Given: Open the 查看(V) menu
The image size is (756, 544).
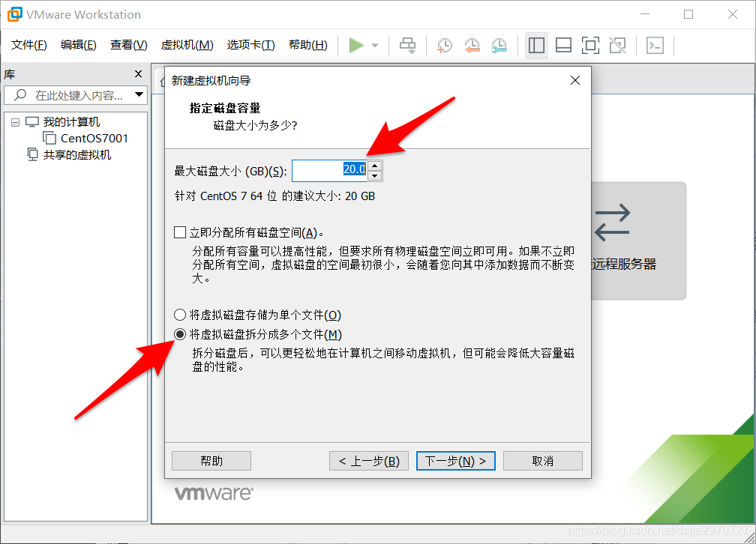Looking at the screenshot, I should click(x=129, y=45).
